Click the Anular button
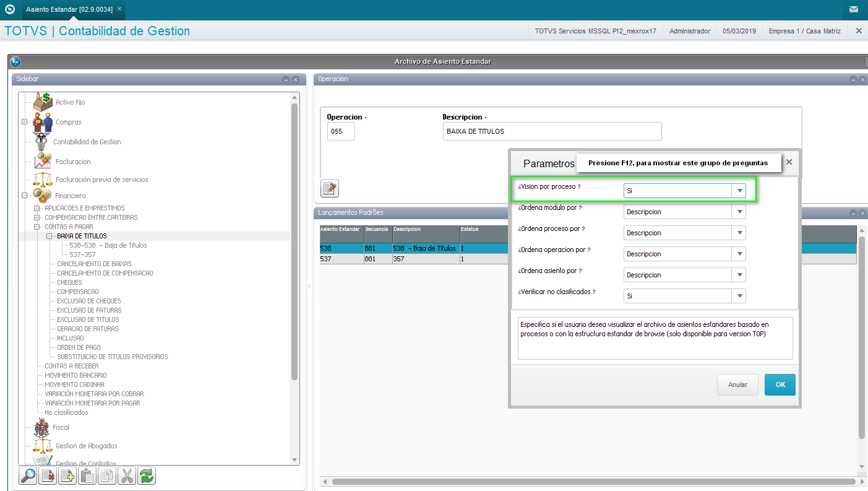 [737, 385]
